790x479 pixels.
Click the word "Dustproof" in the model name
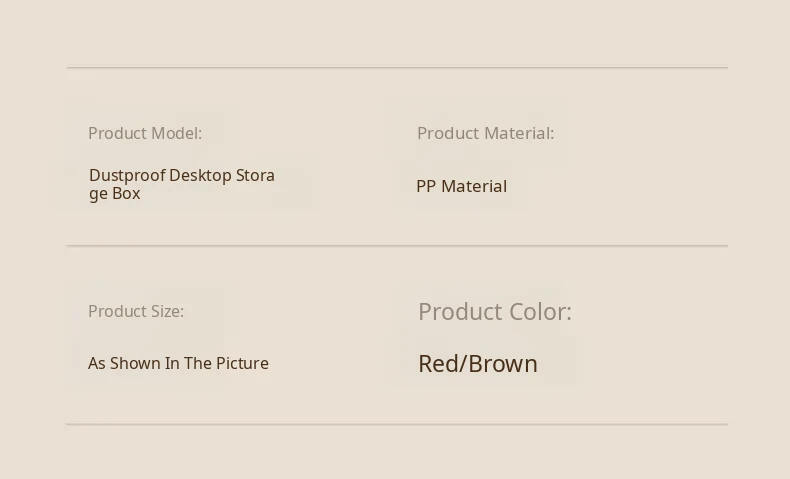click(127, 176)
